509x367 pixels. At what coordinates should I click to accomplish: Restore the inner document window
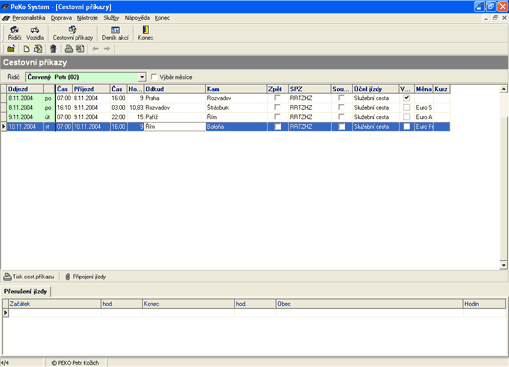coord(495,18)
